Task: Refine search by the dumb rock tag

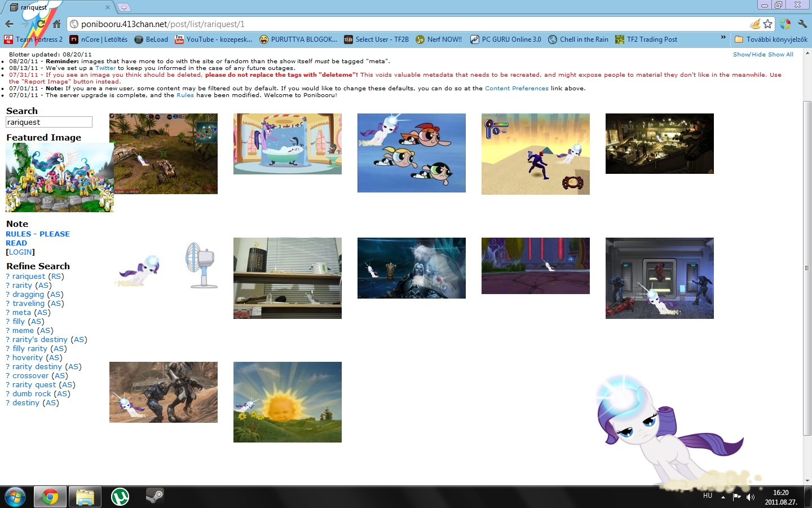Action: [32, 393]
